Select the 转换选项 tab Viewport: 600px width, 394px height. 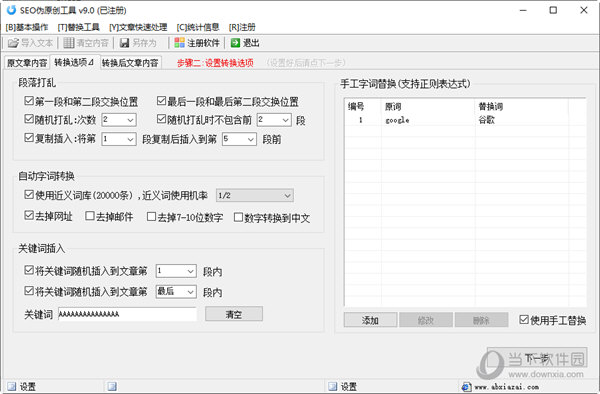tap(74, 62)
